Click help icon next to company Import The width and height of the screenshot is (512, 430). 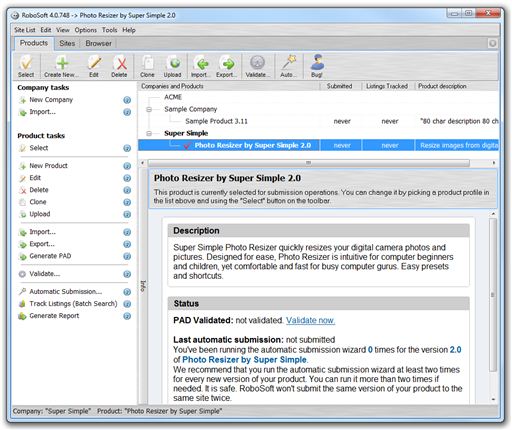point(127,112)
